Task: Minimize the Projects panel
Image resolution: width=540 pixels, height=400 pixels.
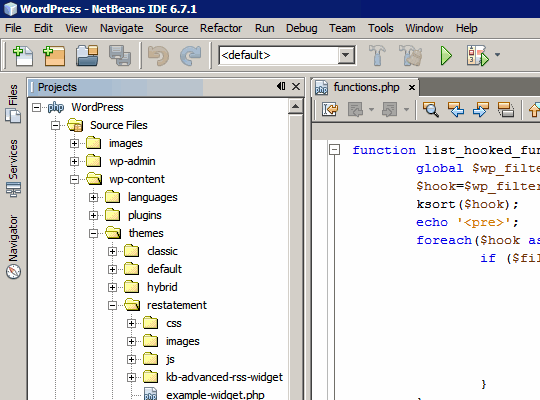Action: pos(281,86)
